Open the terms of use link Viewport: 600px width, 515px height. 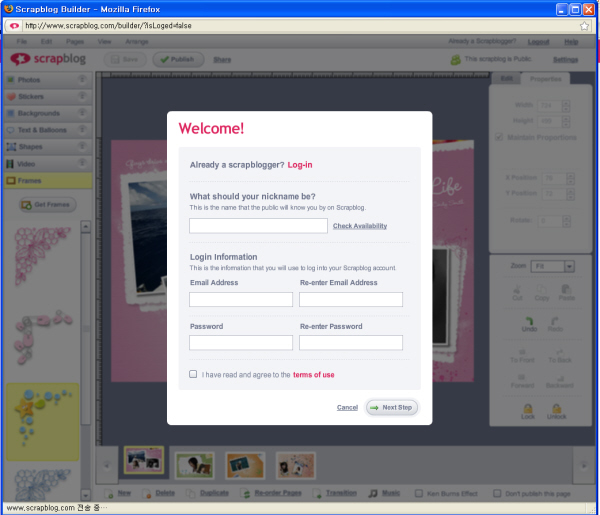[x=313, y=375]
